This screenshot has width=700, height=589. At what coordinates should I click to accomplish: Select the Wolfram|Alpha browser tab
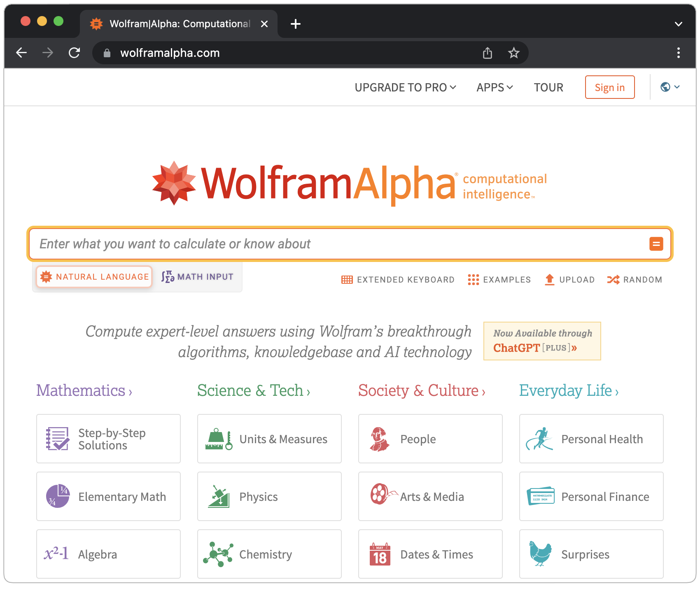tap(179, 24)
